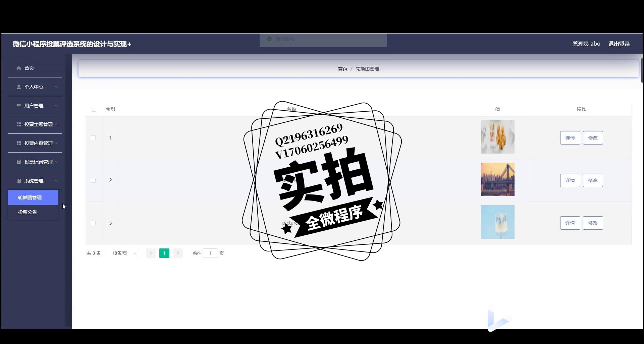
Task: Click 首页 breadcrumb link
Action: [342, 69]
